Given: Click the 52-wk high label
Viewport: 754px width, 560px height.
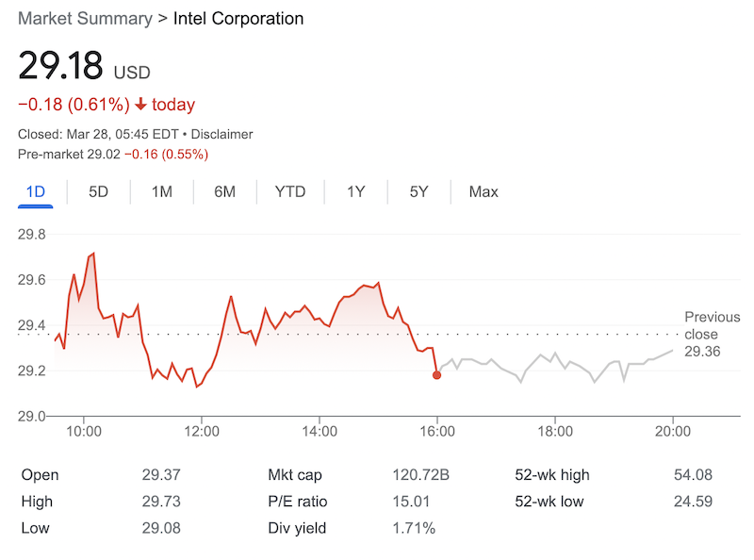Looking at the screenshot, I should click(x=552, y=475).
